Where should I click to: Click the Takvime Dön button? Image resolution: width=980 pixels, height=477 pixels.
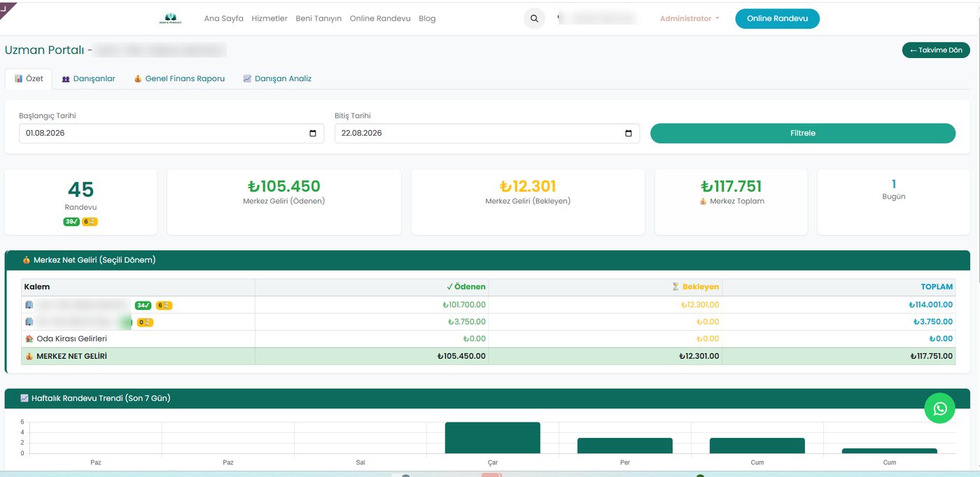click(936, 50)
